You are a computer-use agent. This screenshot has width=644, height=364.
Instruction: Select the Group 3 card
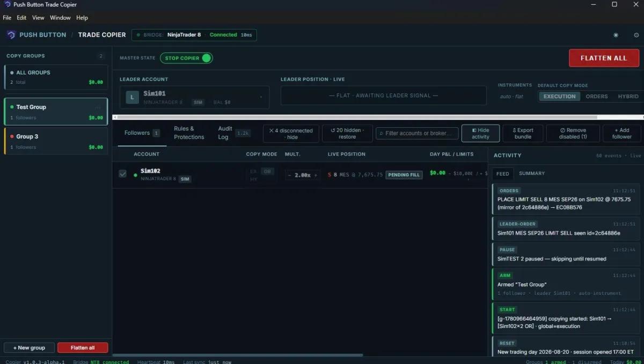(56, 141)
